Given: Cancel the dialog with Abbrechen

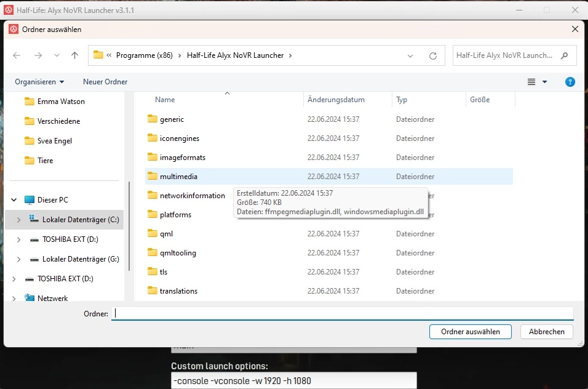Looking at the screenshot, I should pos(546,332).
